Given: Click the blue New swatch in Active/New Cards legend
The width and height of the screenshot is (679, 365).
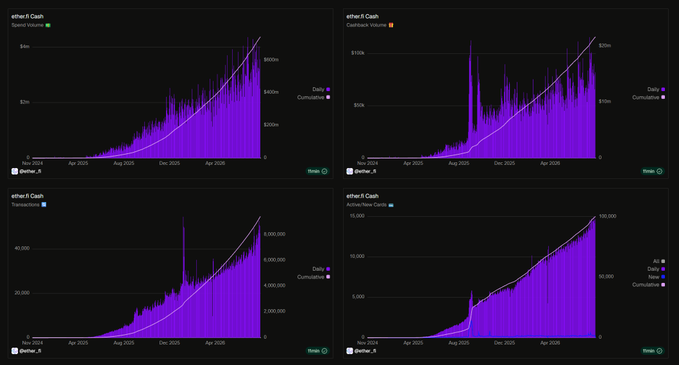Looking at the screenshot, I should click(663, 277).
